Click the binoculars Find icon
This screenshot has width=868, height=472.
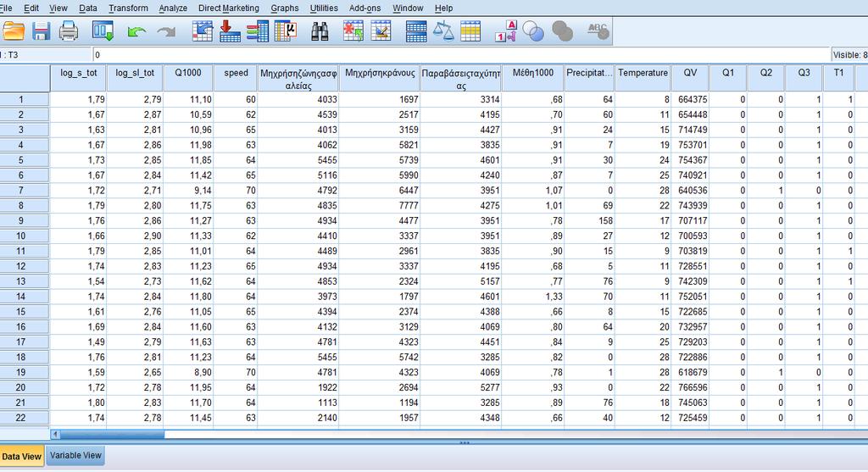pos(320,31)
